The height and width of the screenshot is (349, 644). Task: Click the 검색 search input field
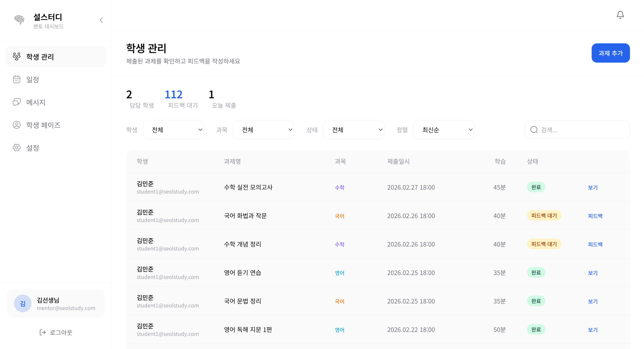[582, 130]
